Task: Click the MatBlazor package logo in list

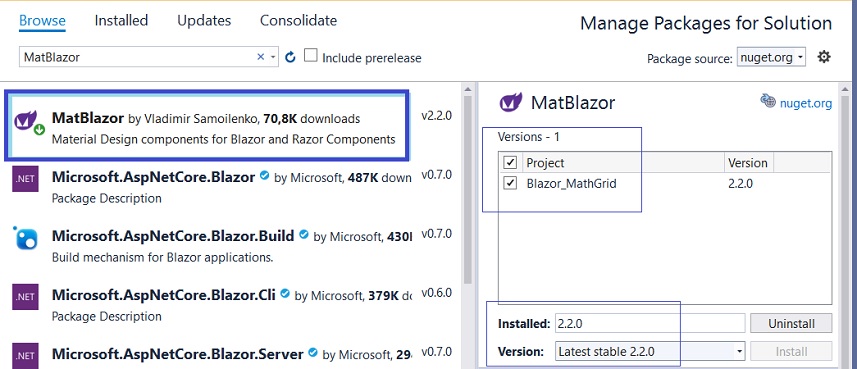Action: pyautogui.click(x=26, y=121)
